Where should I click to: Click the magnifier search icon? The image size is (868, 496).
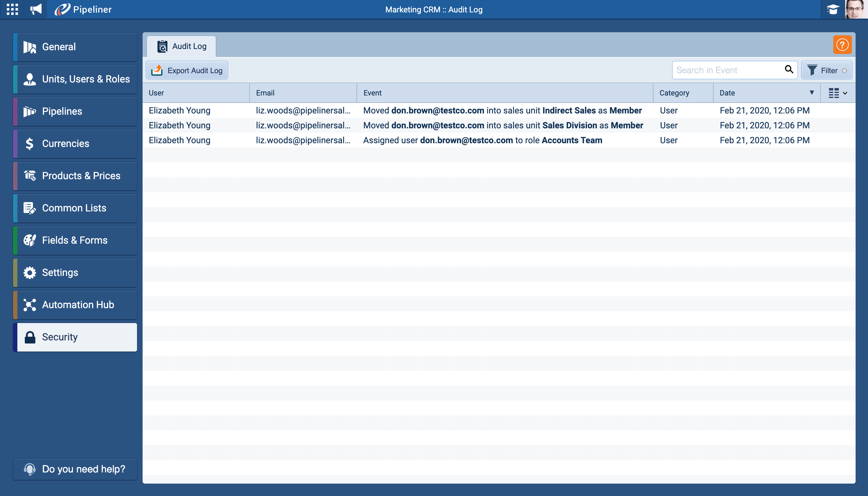789,69
